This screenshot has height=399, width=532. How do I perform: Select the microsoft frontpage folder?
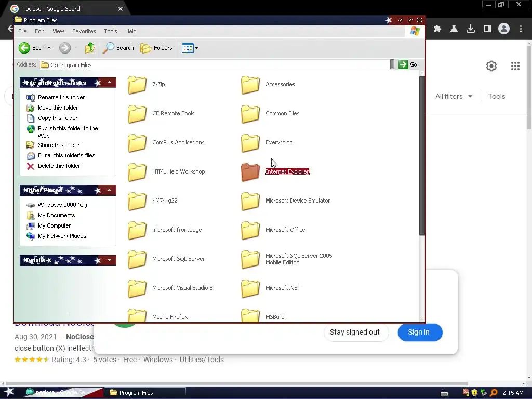point(137,230)
